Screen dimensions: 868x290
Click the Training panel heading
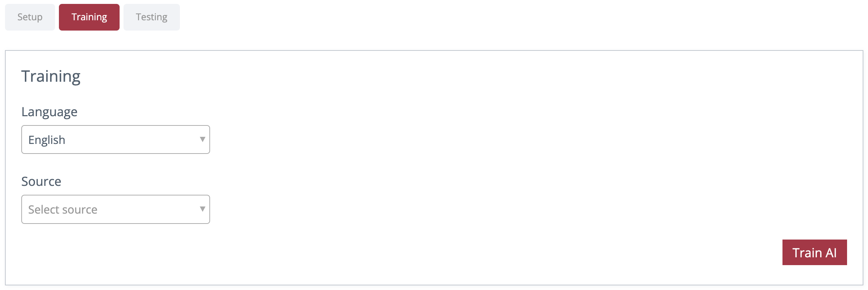pyautogui.click(x=51, y=76)
